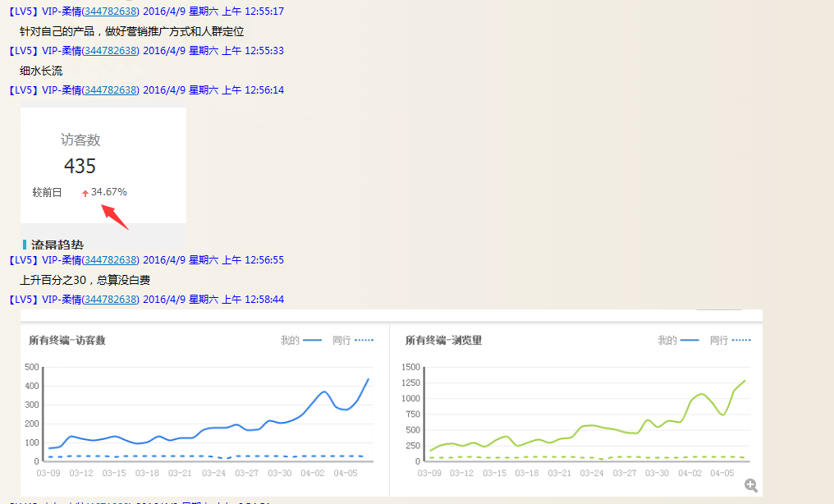Click the teal bar icon beside 流量趋势
Screen dimensions: 834x504
coord(25,245)
